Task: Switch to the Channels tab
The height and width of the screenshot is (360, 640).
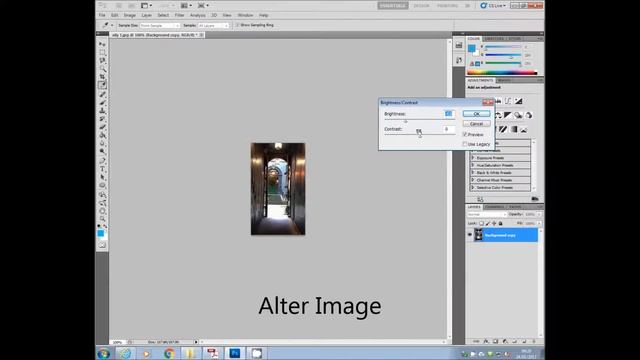Action: [495, 207]
